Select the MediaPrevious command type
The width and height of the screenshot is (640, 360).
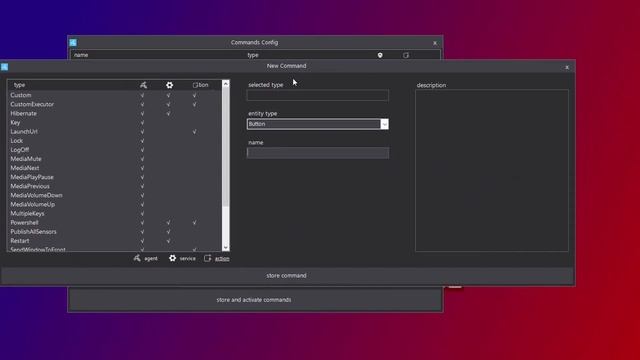(x=115, y=186)
